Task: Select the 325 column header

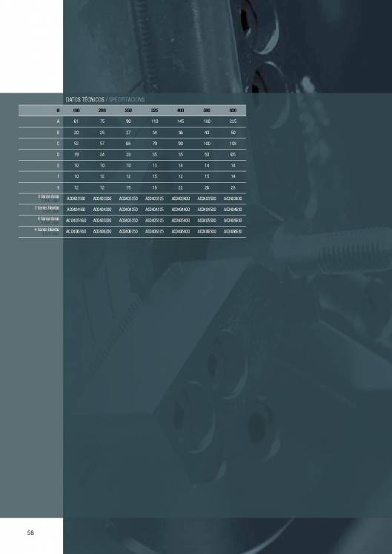Action: [x=154, y=110]
